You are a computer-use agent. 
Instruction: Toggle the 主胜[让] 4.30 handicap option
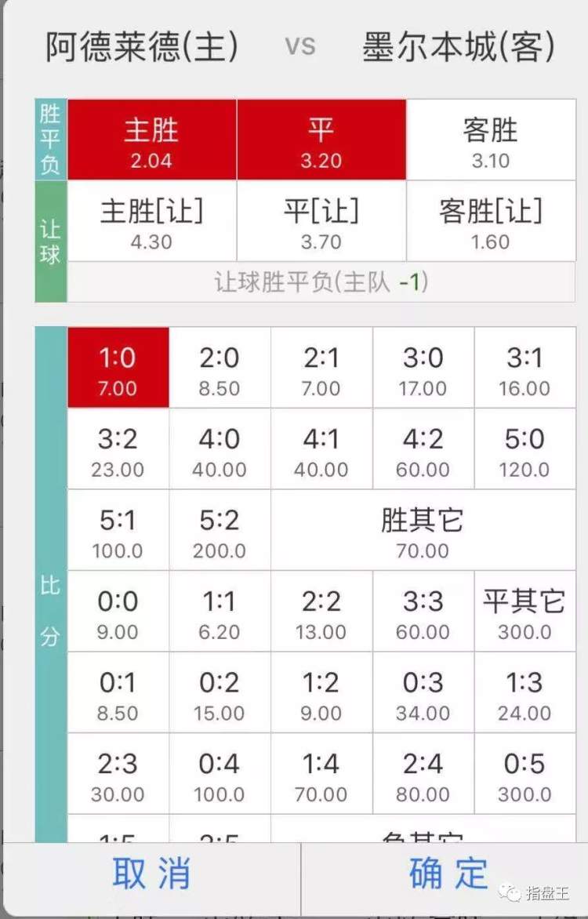(x=152, y=220)
